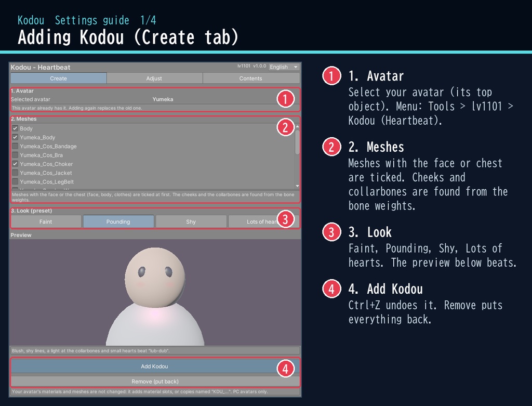Click the heartbeat preview figure

[x=155, y=296]
